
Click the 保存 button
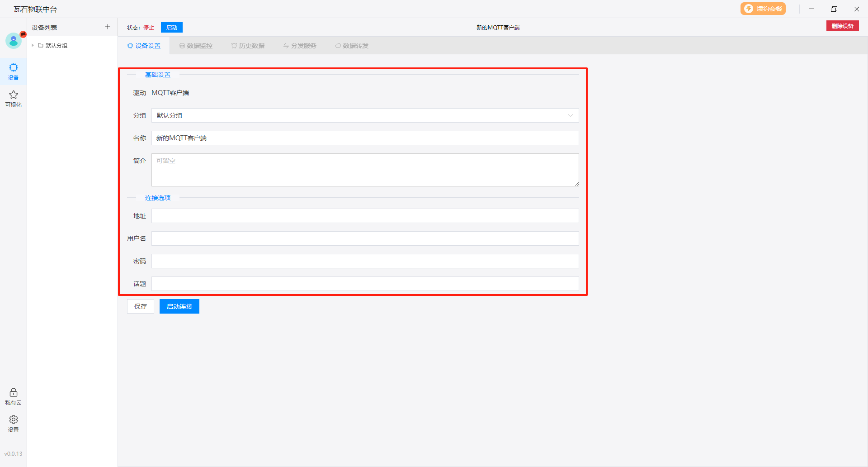pos(141,306)
